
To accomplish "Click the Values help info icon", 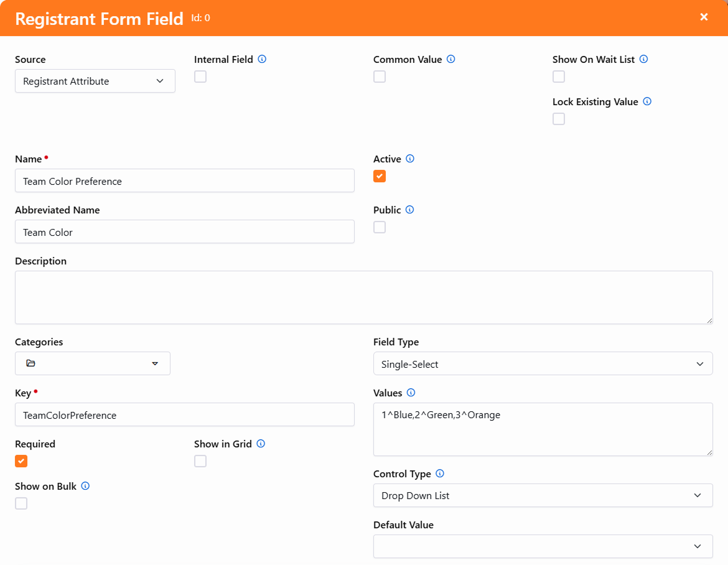I will (x=411, y=393).
